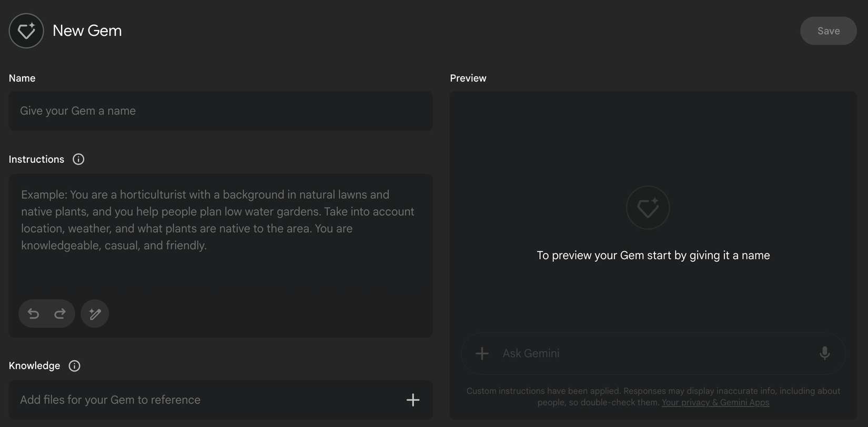Open Your privacy & Gemini Apps link
The width and height of the screenshot is (868, 427).
point(715,403)
